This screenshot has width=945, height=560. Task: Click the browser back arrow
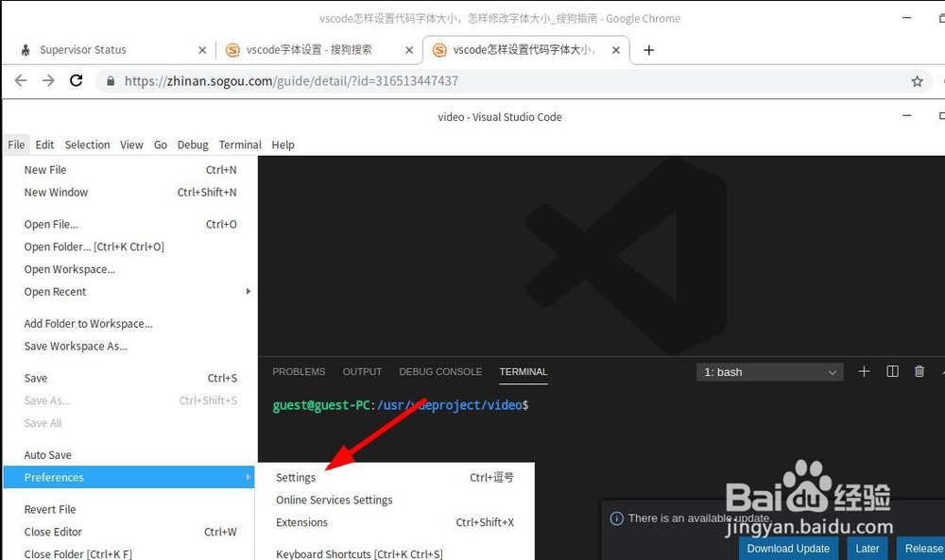tap(21, 80)
